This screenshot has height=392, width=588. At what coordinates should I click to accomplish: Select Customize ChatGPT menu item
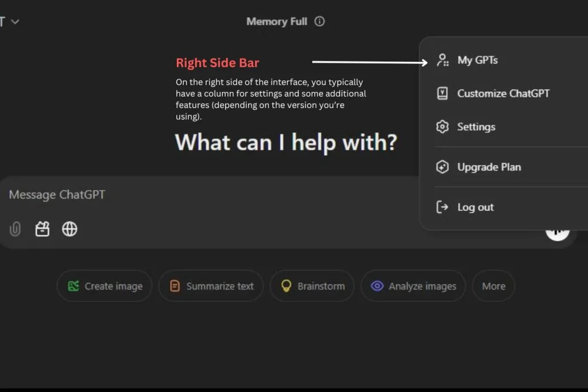(503, 94)
